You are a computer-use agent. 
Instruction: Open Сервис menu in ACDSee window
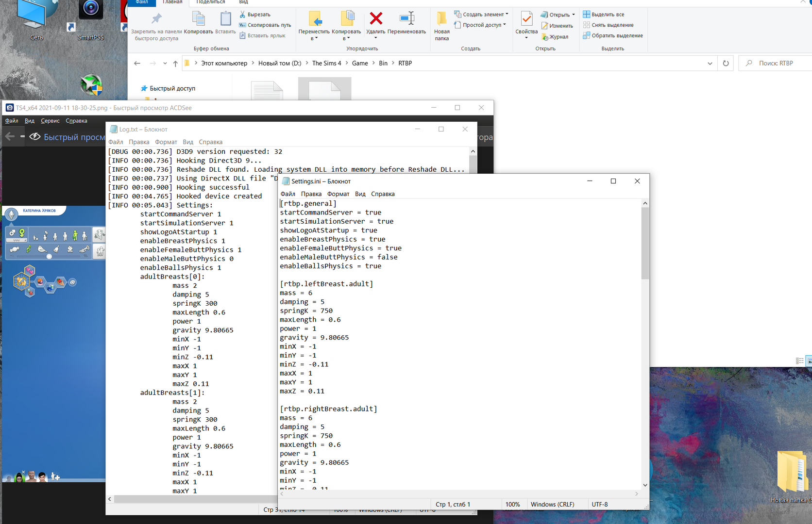click(50, 121)
